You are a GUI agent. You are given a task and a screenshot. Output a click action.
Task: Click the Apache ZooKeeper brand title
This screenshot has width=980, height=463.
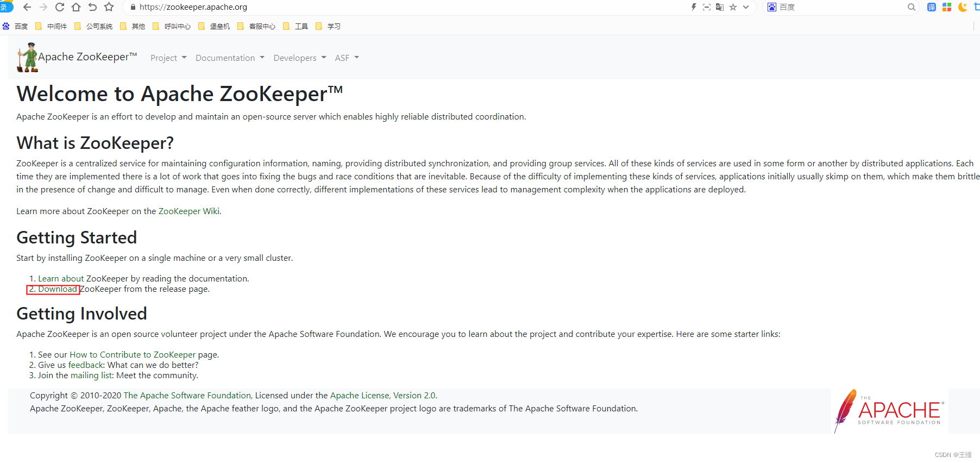87,57
